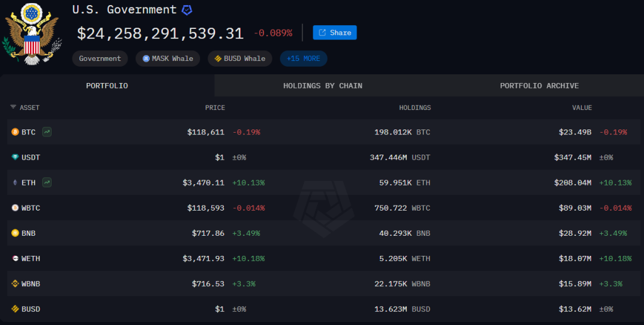Open the PORTFOLIO ARCHIVE tab

tap(539, 85)
